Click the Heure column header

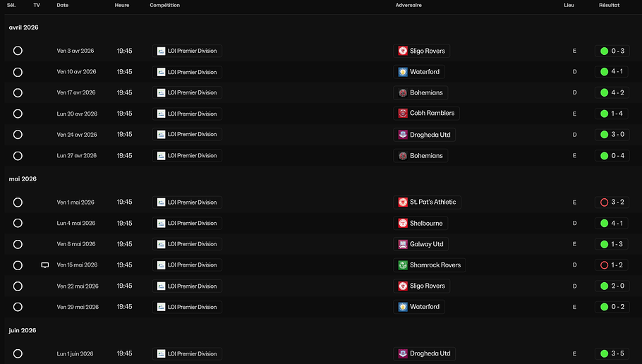(122, 5)
